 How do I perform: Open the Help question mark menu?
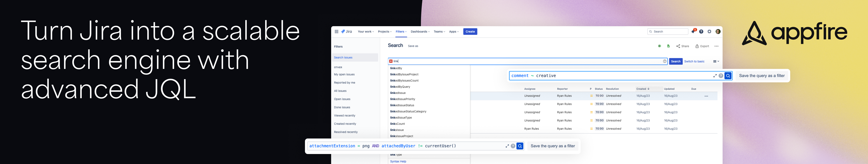click(x=701, y=32)
